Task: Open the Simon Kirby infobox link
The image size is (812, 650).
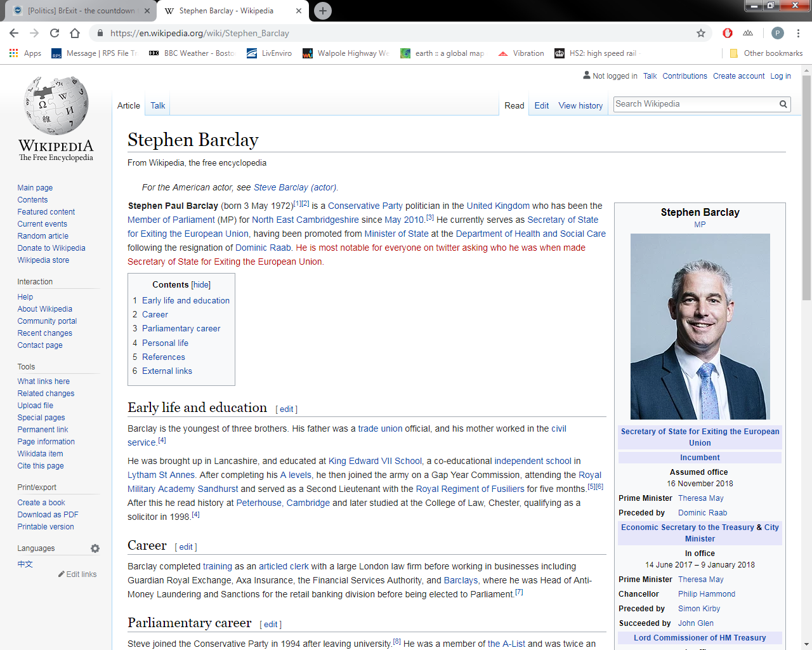Action: (x=699, y=609)
